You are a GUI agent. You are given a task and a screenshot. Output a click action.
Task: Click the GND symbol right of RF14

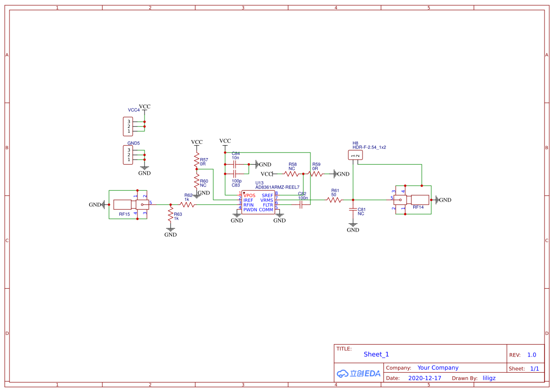444,200
